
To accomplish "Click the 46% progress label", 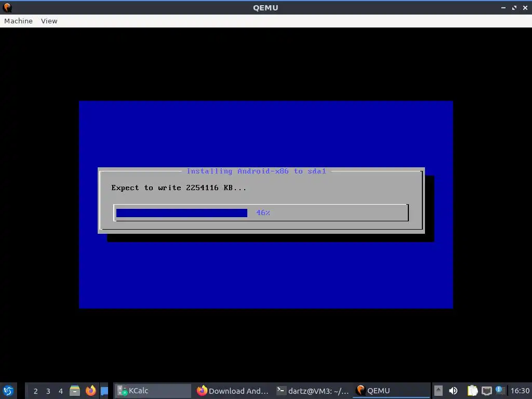I will pos(263,212).
